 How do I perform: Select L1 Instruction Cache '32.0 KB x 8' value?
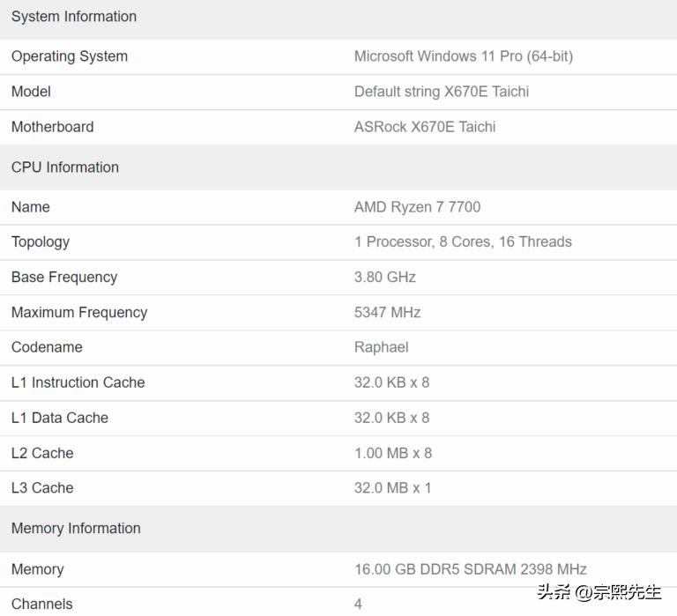[x=392, y=382]
